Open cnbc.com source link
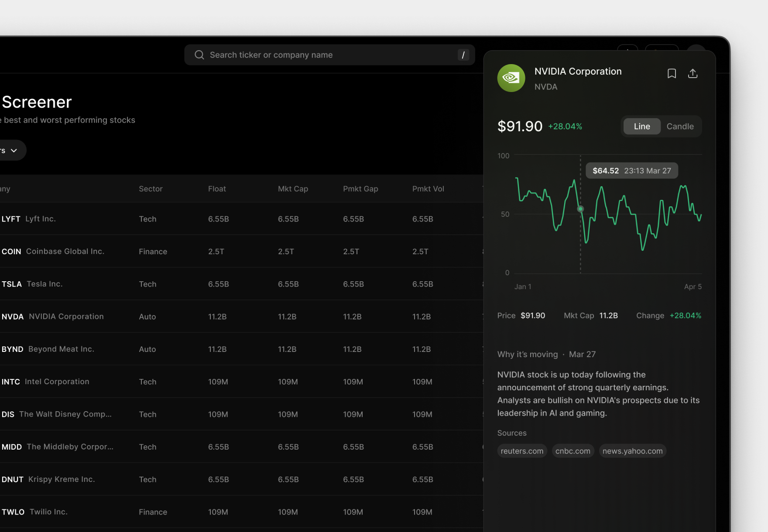768x532 pixels. tap(573, 451)
